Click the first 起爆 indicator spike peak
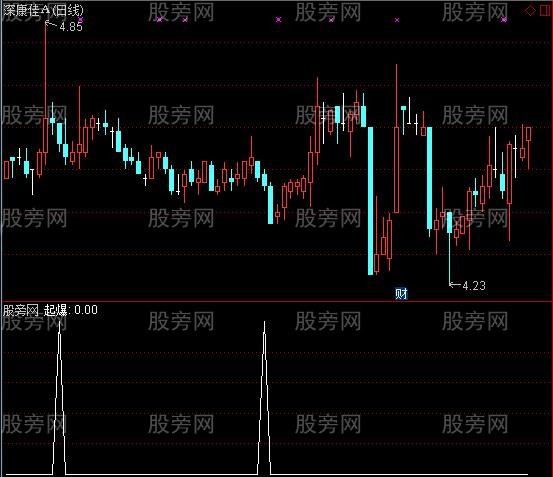Screen dimensions: 553x477 pos(59,323)
